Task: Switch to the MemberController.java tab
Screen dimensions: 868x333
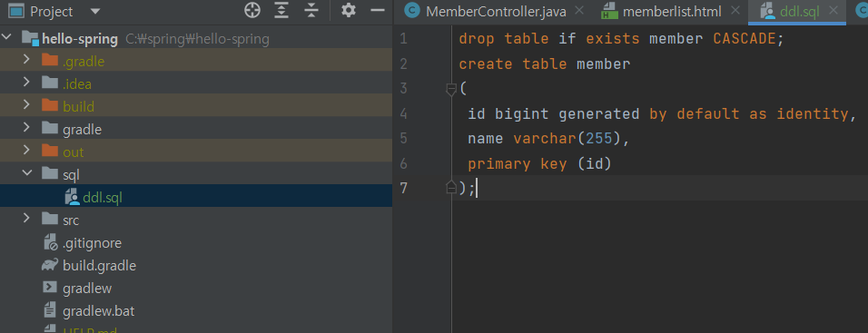Action: click(496, 12)
